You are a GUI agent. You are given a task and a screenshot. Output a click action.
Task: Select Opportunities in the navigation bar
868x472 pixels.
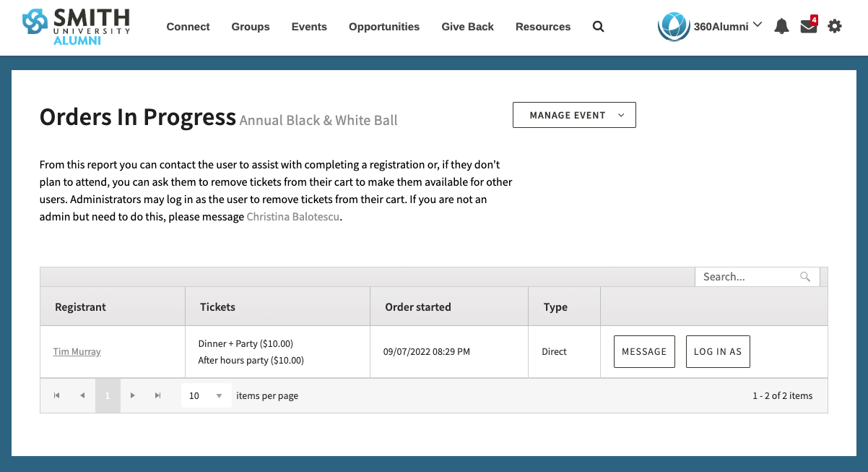tap(383, 27)
